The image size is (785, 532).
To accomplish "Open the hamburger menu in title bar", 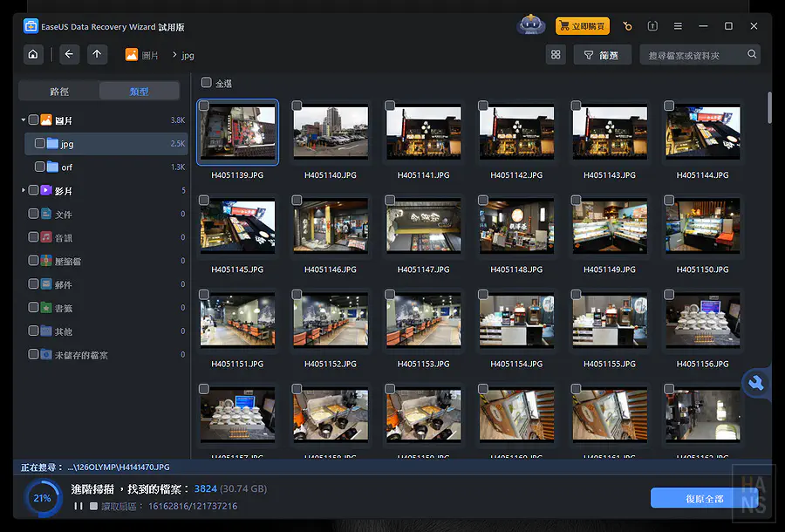I will pos(678,26).
